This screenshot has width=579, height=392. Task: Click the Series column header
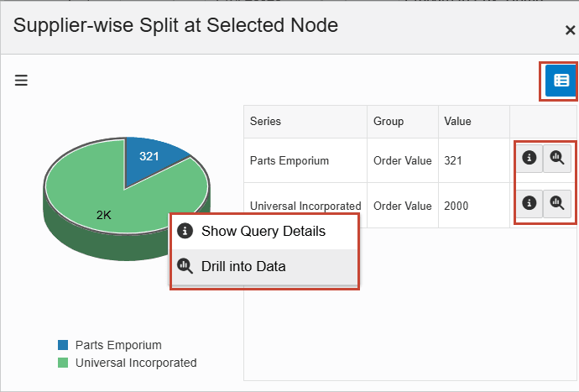[x=266, y=122]
